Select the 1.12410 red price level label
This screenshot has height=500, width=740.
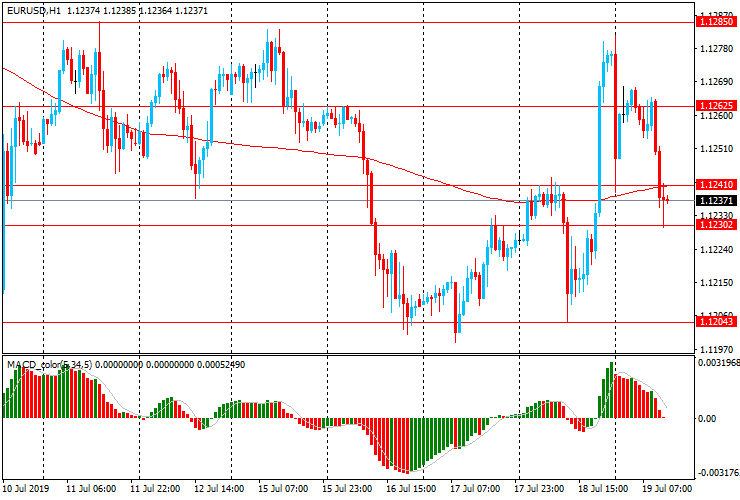tap(716, 185)
